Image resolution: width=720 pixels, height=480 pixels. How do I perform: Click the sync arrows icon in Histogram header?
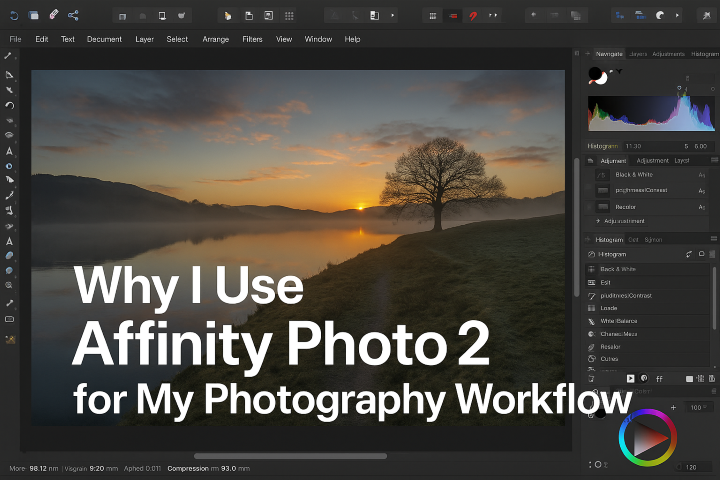pyautogui.click(x=689, y=254)
